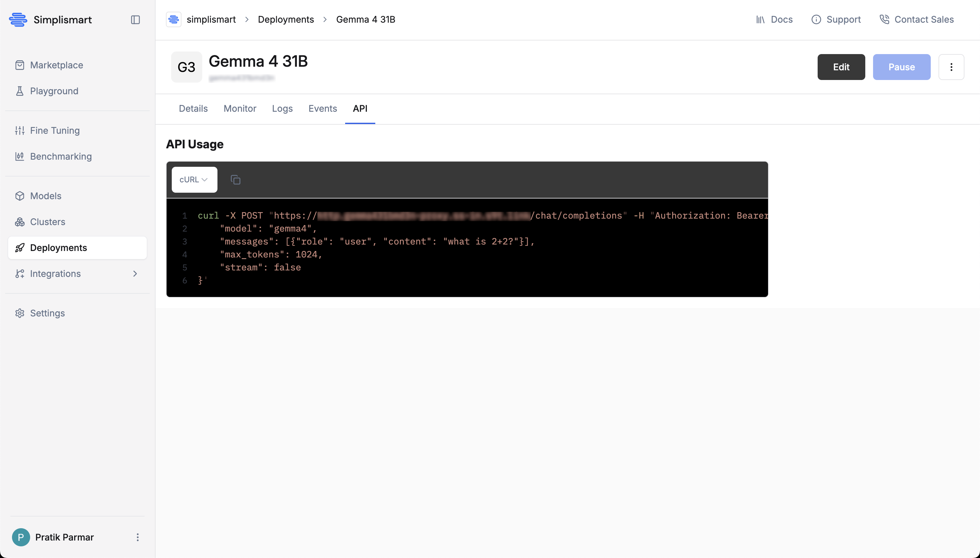Click the "max_tokens": 1024 code line
980x558 pixels.
pos(271,255)
